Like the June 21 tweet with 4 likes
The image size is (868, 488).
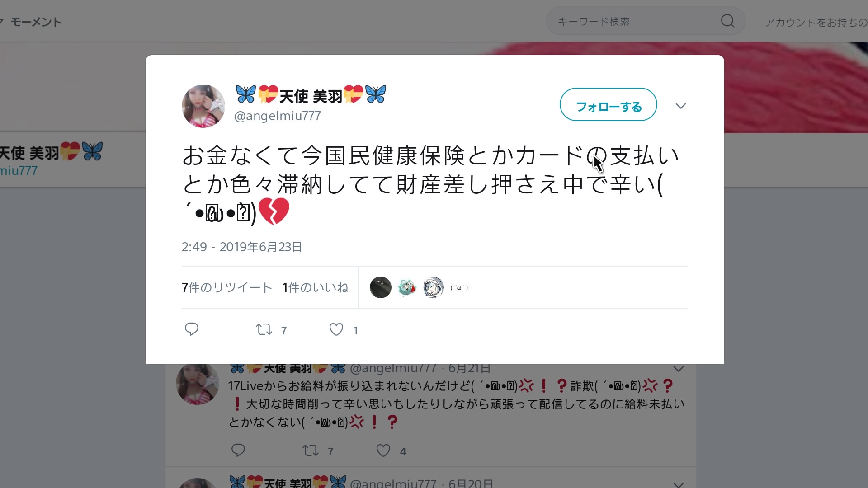point(383,450)
